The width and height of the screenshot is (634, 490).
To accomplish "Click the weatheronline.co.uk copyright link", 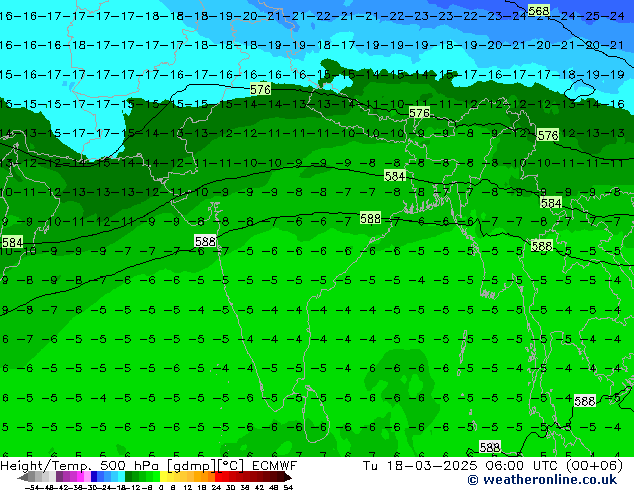I will (542, 480).
